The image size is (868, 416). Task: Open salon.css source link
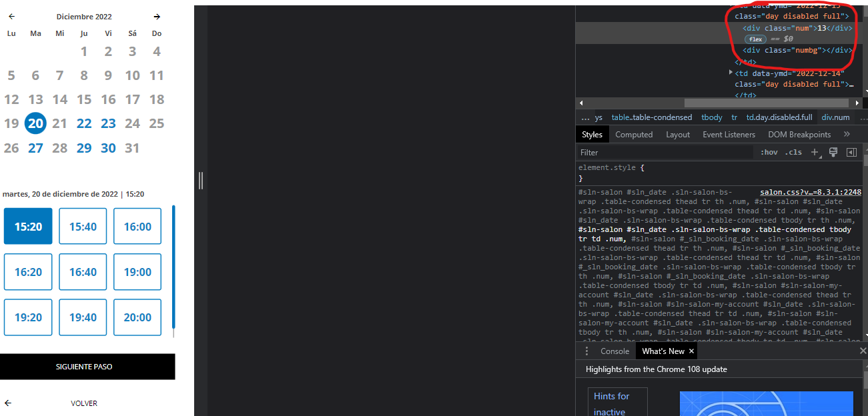(x=811, y=192)
